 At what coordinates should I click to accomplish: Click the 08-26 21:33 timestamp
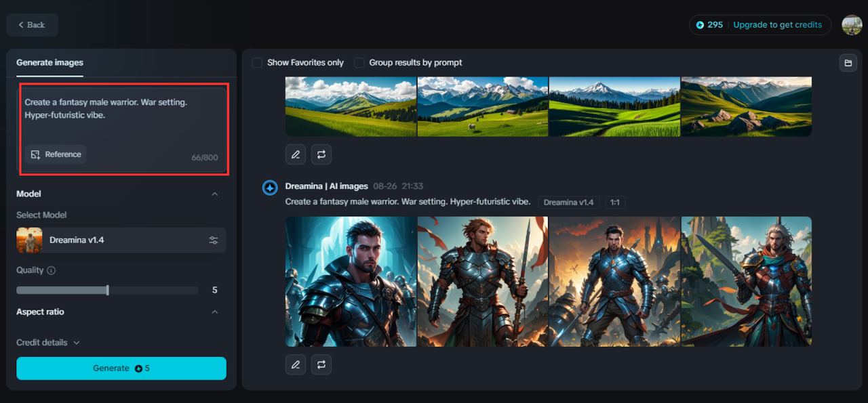pyautogui.click(x=398, y=186)
